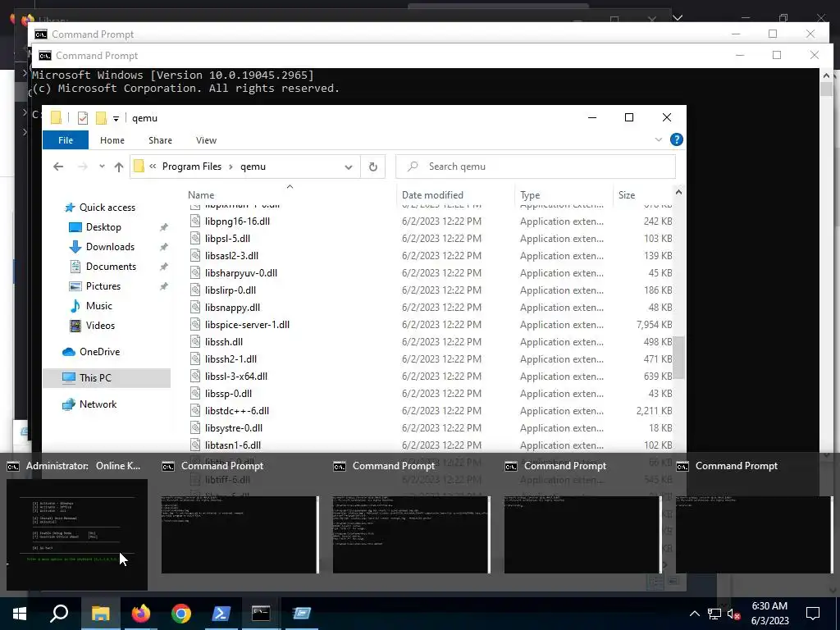Viewport: 840px width, 630px height.
Task: Select the libpng16-16.dll file icon
Action: tap(195, 221)
